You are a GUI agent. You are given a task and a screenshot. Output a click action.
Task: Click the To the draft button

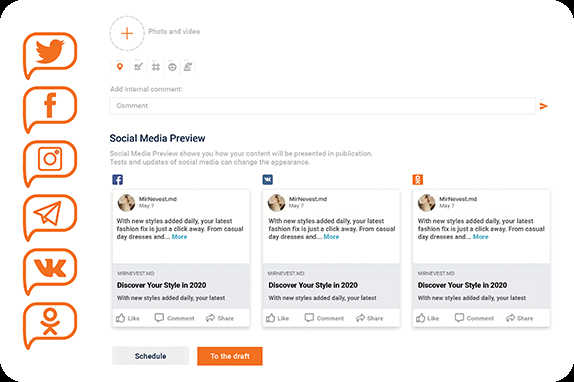click(x=230, y=356)
